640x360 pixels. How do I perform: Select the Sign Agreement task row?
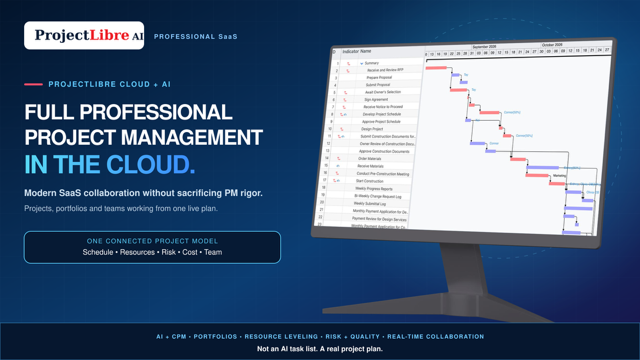click(376, 100)
